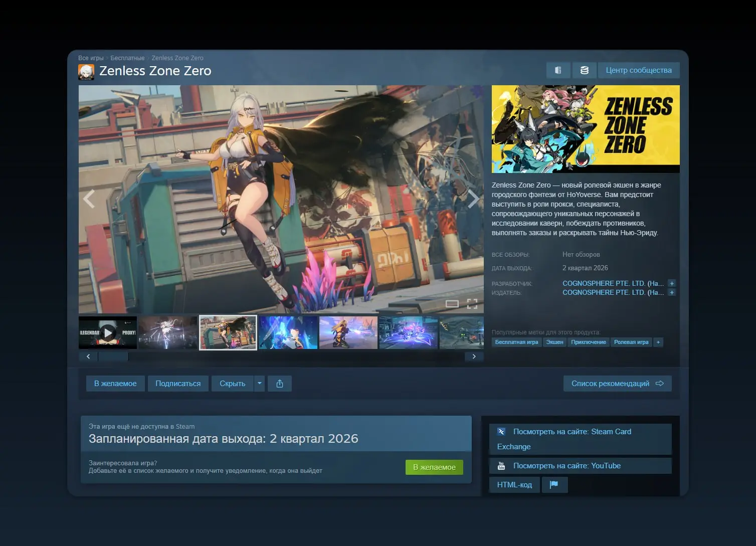The height and width of the screenshot is (546, 756).
Task: Click Подписаться to follow the game
Action: pyautogui.click(x=178, y=384)
